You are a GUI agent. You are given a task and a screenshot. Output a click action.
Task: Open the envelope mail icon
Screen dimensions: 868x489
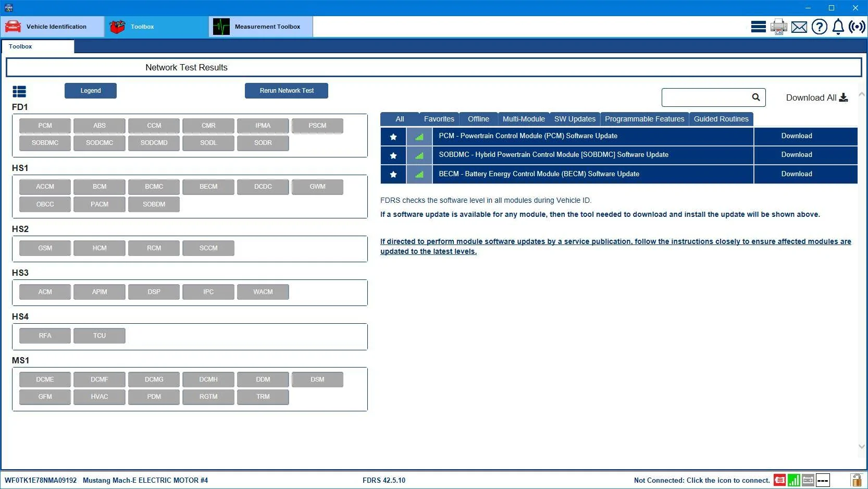click(799, 27)
